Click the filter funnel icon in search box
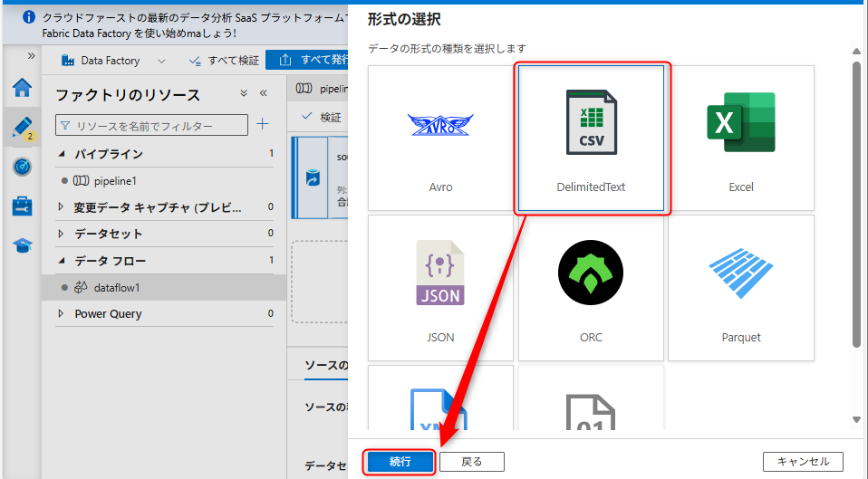 [65, 126]
